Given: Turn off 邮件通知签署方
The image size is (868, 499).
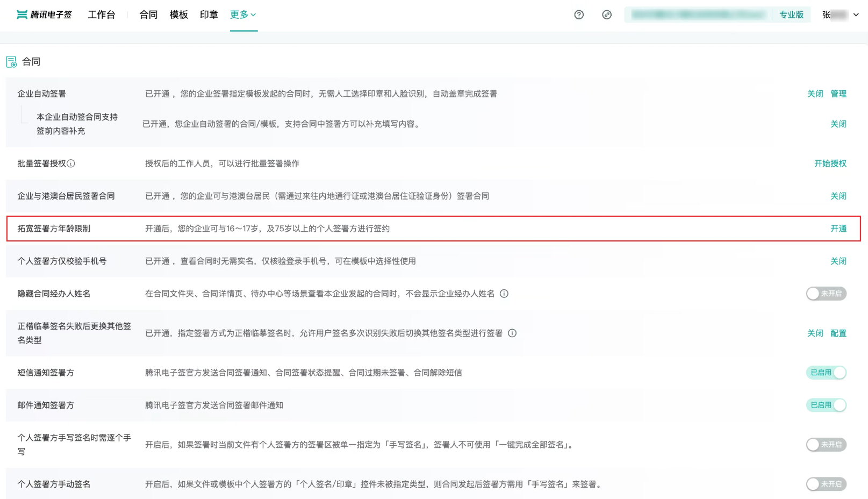Looking at the screenshot, I should [x=826, y=405].
